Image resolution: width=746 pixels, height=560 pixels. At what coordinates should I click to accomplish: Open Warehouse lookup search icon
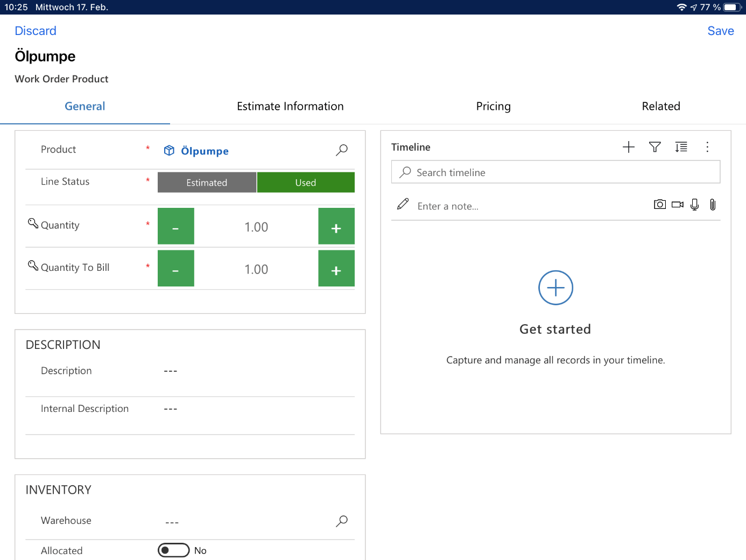[342, 521]
